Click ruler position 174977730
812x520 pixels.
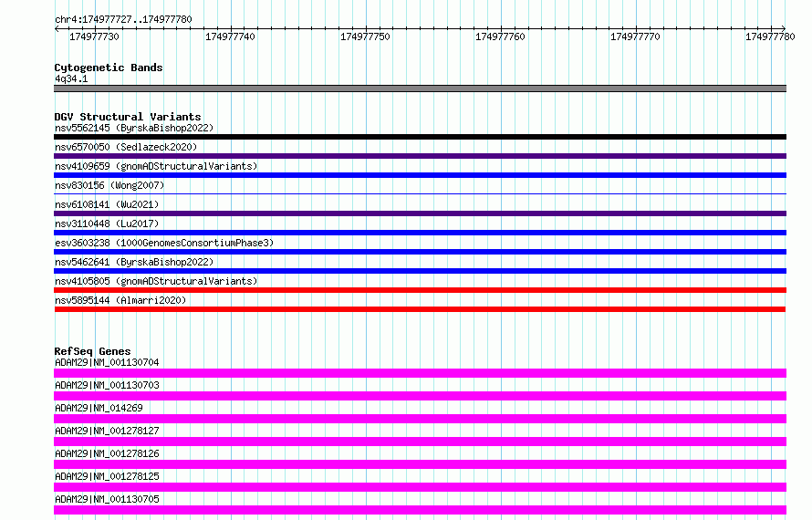tap(94, 36)
